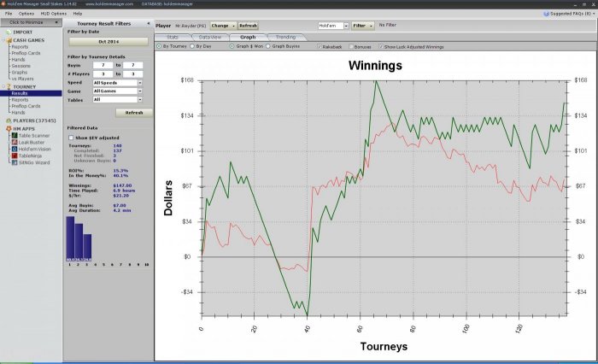Open Cash Games Preflop Cards
Image resolution: width=598 pixels, height=364 pixels.
pos(26,53)
